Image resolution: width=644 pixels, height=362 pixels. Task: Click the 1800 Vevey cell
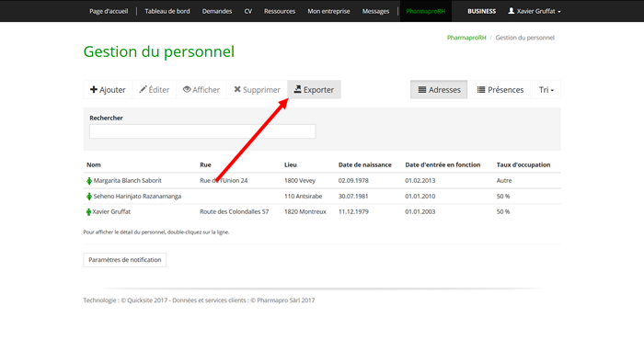coord(300,180)
